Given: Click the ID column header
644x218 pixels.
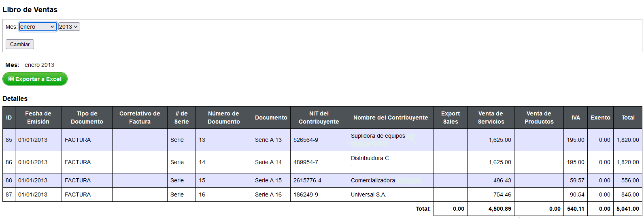Looking at the screenshot, I should tap(9, 118).
